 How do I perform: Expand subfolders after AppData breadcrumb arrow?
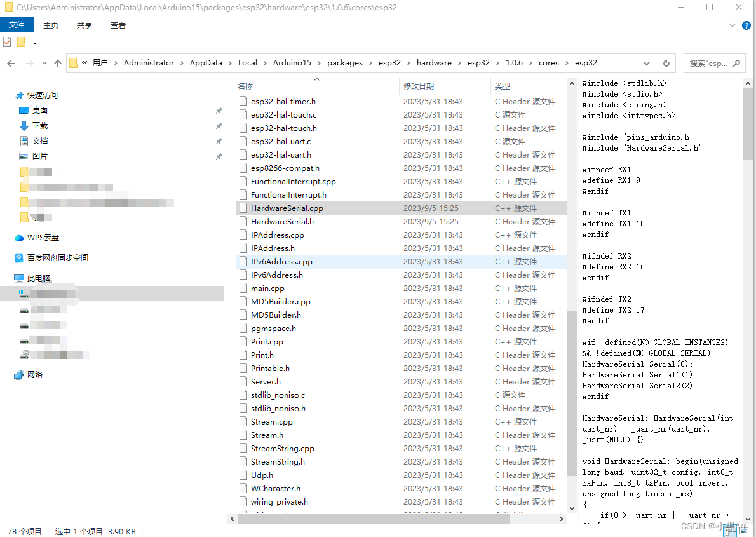coord(231,63)
